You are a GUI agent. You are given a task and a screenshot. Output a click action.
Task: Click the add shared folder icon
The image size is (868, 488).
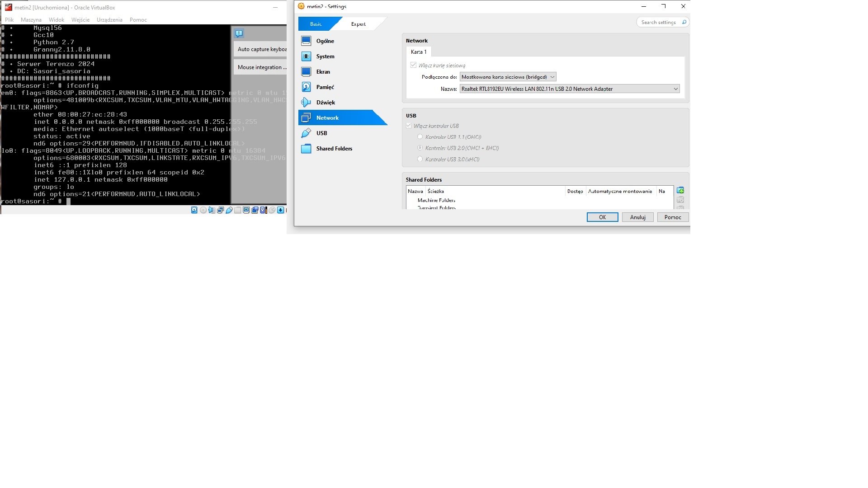click(680, 190)
